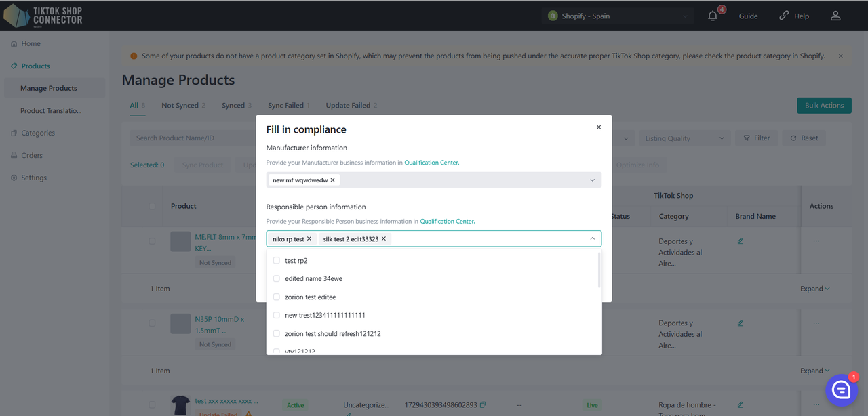Open Orders in the sidebar
868x416 pixels.
[32, 155]
